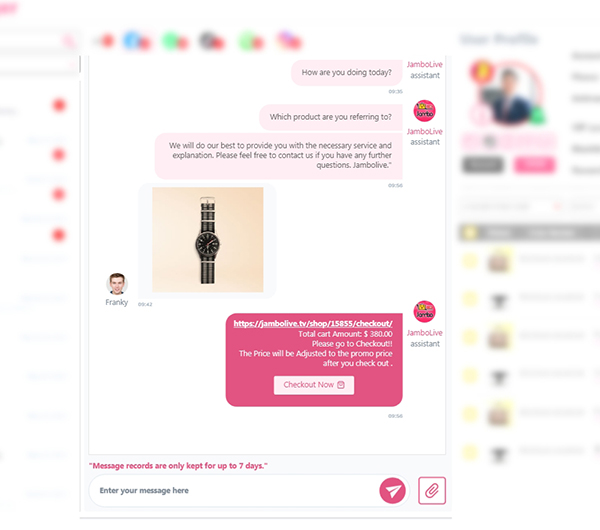Image resolution: width=600 pixels, height=530 pixels.
Task: Open the jambolive.tv checkout link
Action: pyautogui.click(x=313, y=323)
